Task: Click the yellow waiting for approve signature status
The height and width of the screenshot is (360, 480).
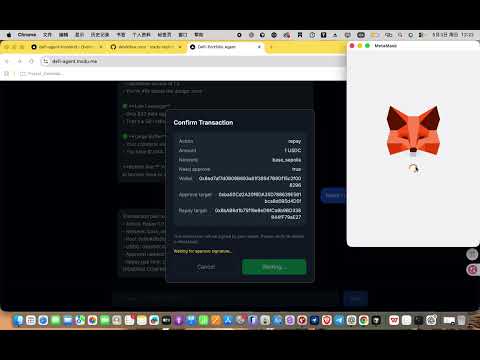Action: pyautogui.click(x=203, y=251)
